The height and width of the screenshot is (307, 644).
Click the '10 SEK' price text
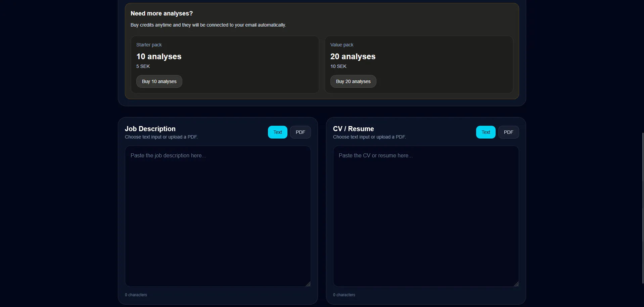click(x=338, y=66)
